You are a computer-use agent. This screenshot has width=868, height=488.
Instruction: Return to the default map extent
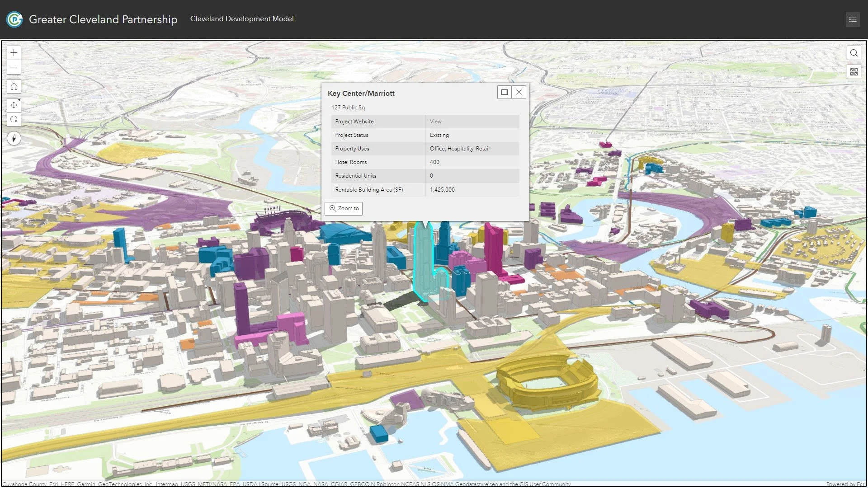pos(14,86)
